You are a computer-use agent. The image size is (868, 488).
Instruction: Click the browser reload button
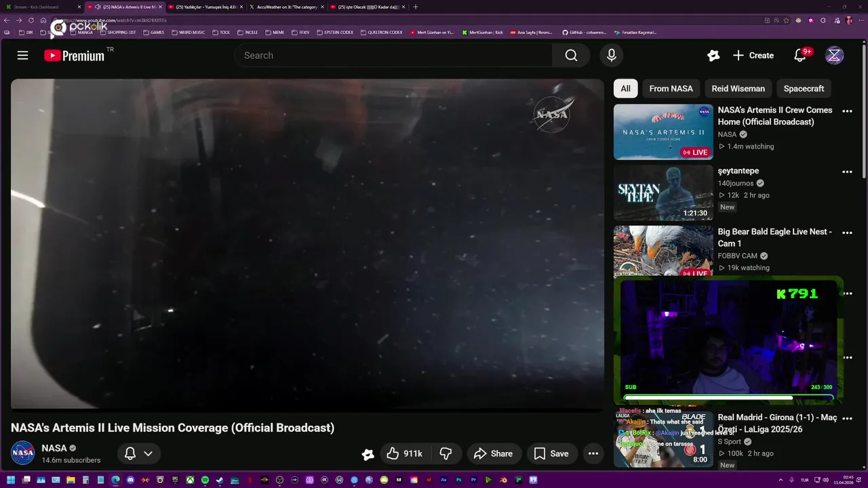(30, 20)
